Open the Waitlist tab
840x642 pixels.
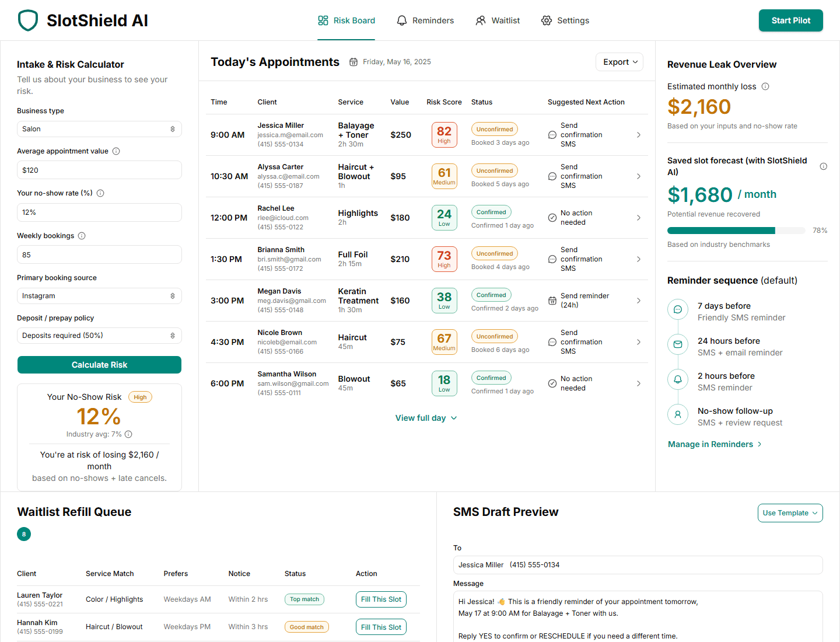(498, 20)
